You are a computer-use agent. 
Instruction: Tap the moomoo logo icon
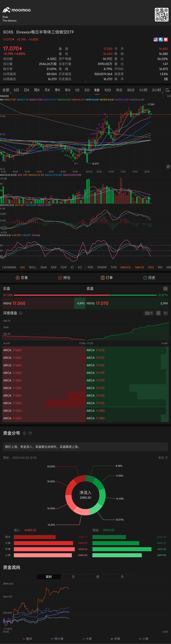[x=7, y=10]
